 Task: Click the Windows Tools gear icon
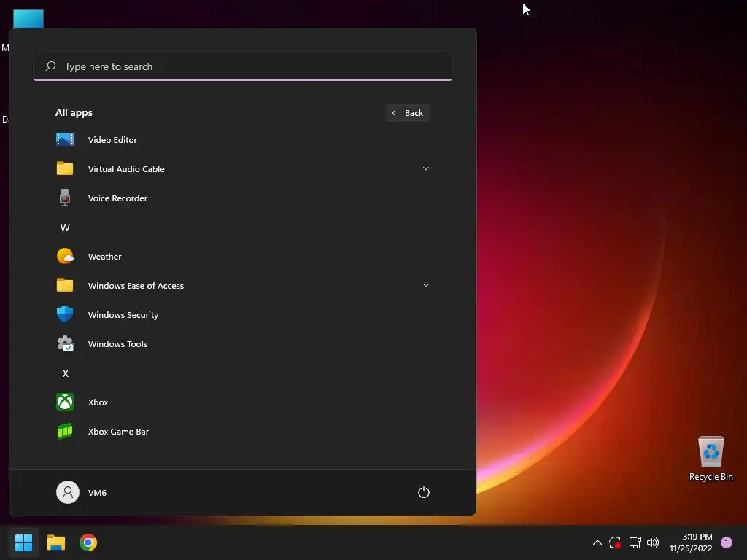65,344
